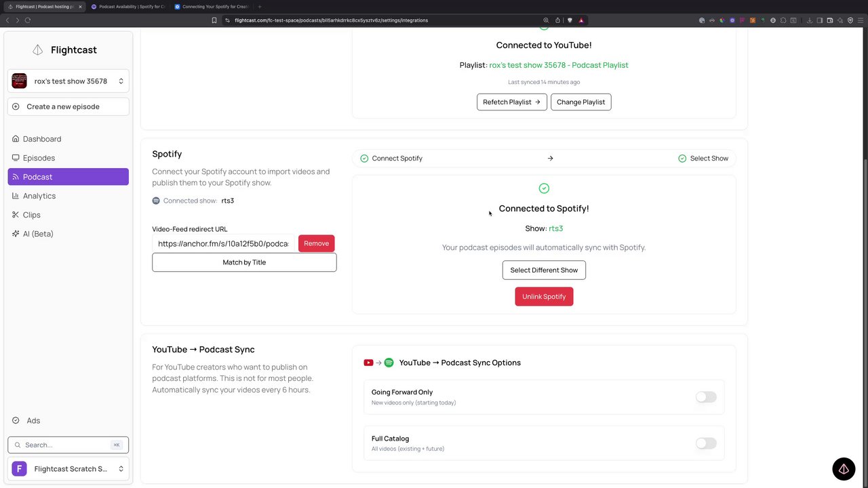Click the browser back arrow
Image resolution: width=868 pixels, height=488 pixels.
[x=7, y=20]
